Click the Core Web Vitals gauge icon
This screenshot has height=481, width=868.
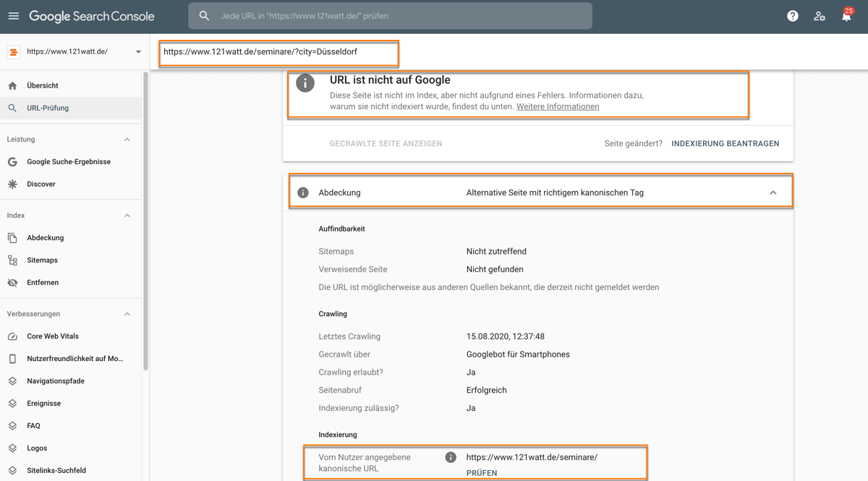(12, 336)
